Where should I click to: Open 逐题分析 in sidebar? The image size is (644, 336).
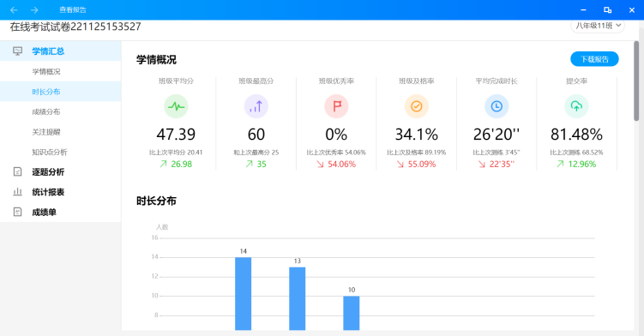click(x=60, y=171)
